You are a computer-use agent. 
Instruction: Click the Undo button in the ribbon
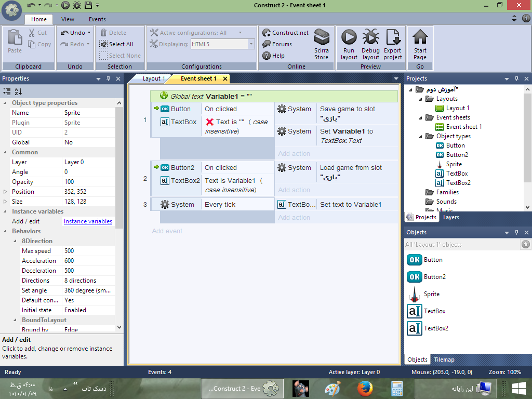point(73,33)
